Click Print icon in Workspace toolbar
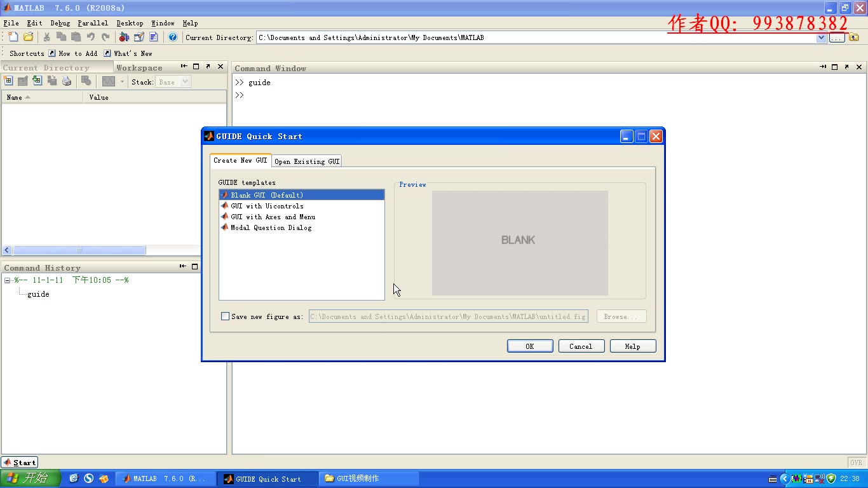The height and width of the screenshot is (488, 868). point(67,81)
